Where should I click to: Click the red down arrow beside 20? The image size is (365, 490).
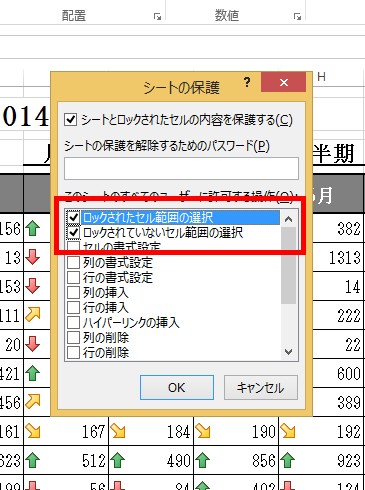point(33,344)
